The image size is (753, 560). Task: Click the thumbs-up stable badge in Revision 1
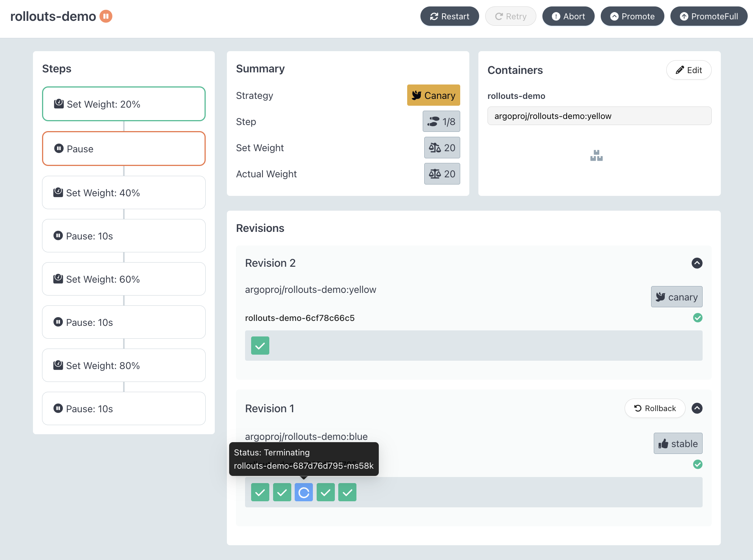678,443
